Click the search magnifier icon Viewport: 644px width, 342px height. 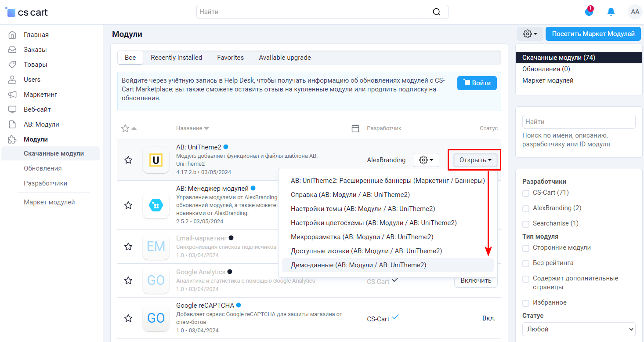(x=436, y=12)
